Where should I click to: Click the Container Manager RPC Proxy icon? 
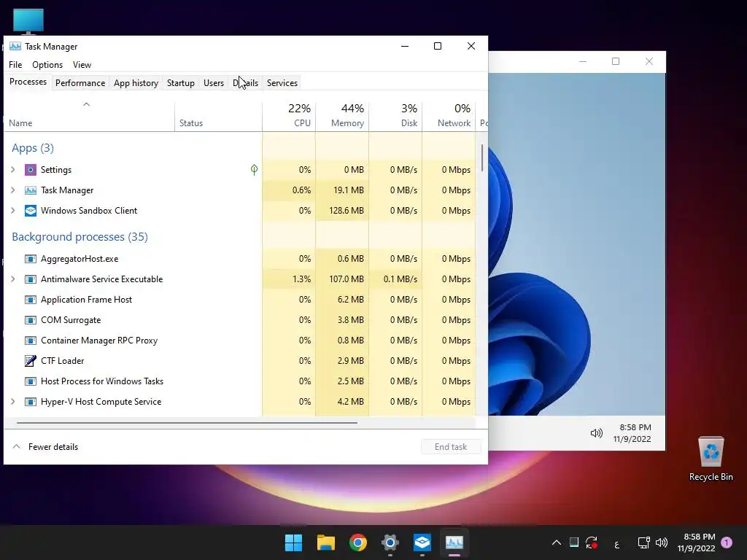click(31, 341)
